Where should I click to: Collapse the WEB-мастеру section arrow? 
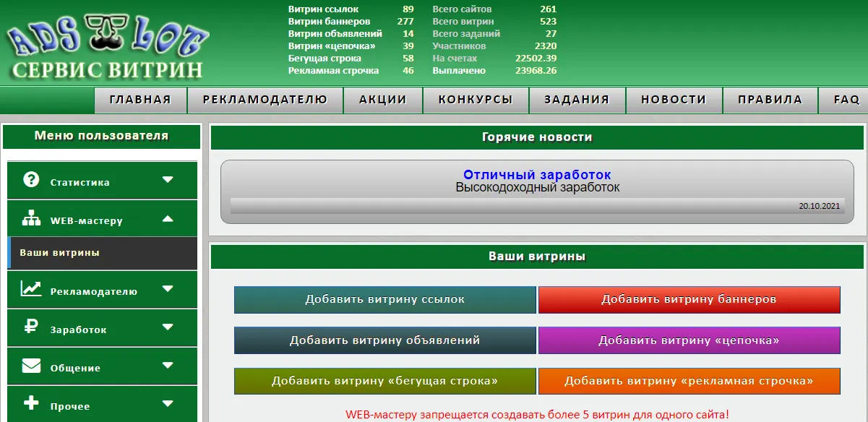[168, 218]
